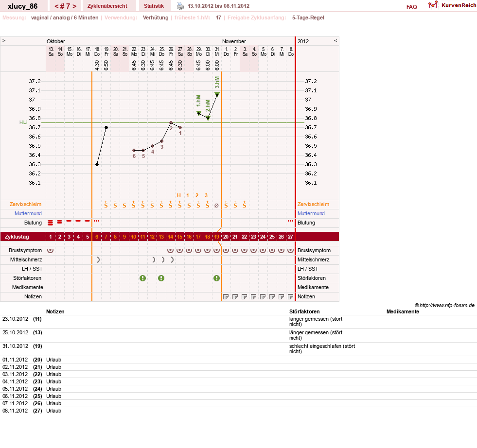This screenshot has height=448, width=477.
Task: Click the 3.hM temperature marker triangle
Action: [217, 95]
